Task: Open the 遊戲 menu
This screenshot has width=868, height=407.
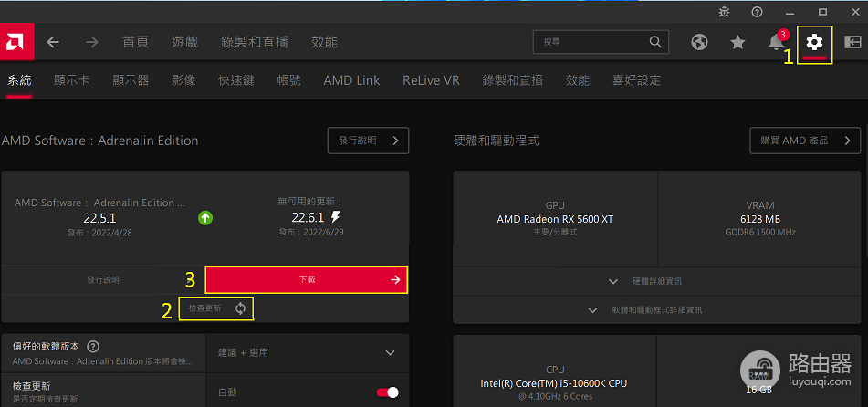Action: point(185,42)
